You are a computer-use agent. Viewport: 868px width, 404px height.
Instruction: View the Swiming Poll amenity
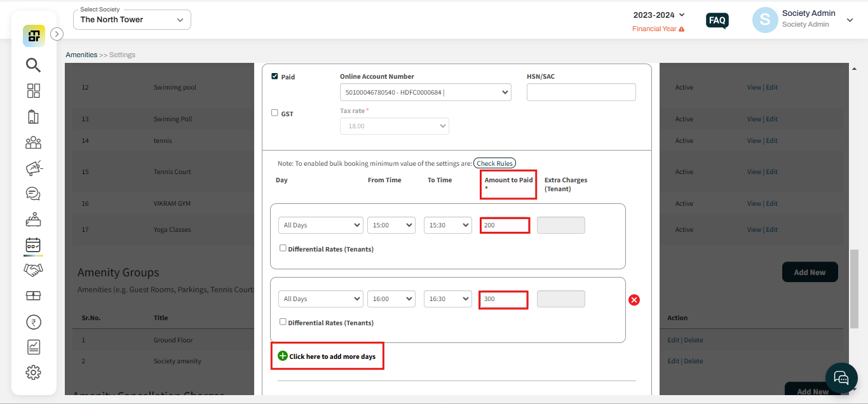tap(754, 119)
